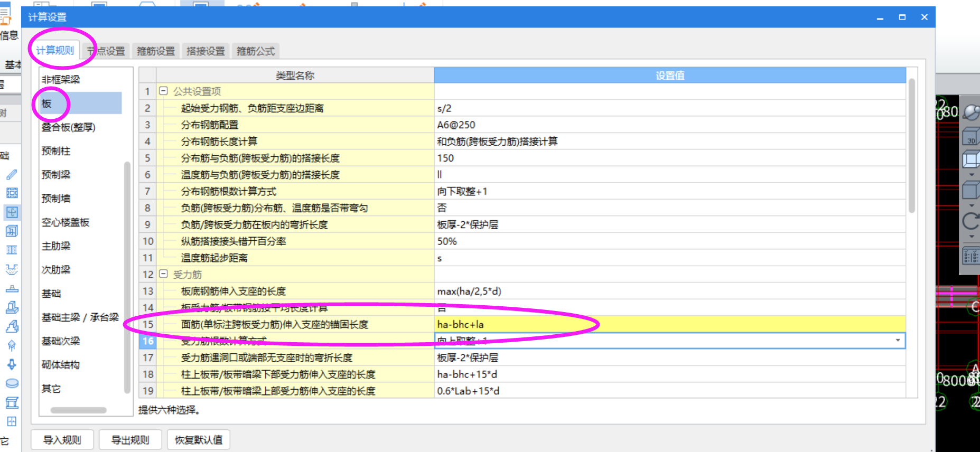Select row 9 负筋/跨板受力筋在板内的弯折长度
This screenshot has width=980, height=452.
click(295, 224)
